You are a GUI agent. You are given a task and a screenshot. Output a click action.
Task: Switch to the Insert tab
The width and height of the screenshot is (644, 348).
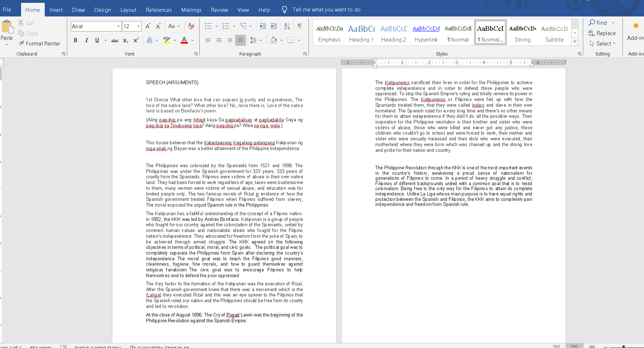56,10
